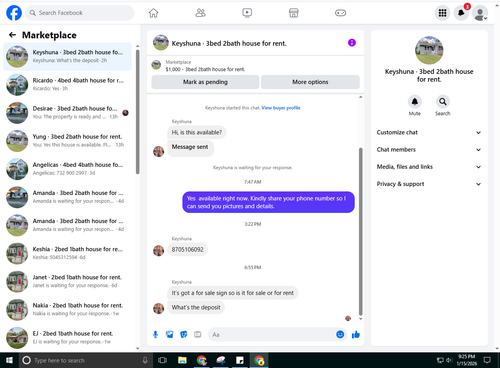Expand Privacy & support section
This screenshot has height=368, width=500.
pos(429,184)
